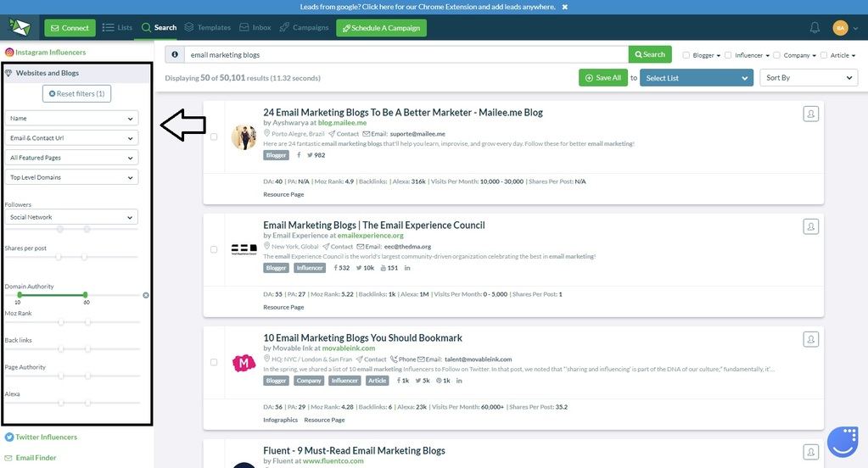Check the Blogger filter checkbox

(686, 55)
